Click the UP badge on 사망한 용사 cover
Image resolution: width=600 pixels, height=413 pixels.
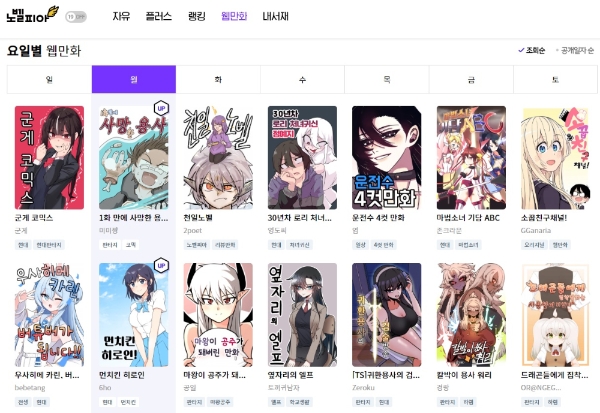(161, 108)
